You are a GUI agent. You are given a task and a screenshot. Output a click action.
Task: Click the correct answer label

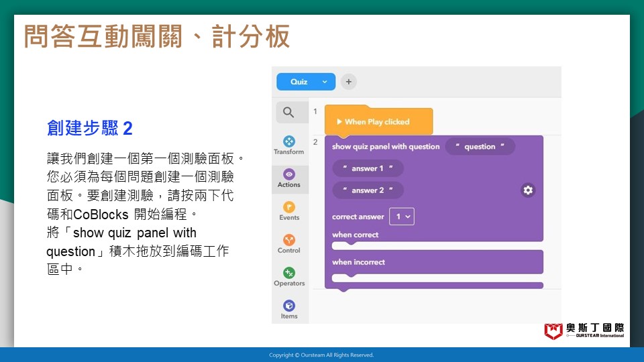pos(358,217)
